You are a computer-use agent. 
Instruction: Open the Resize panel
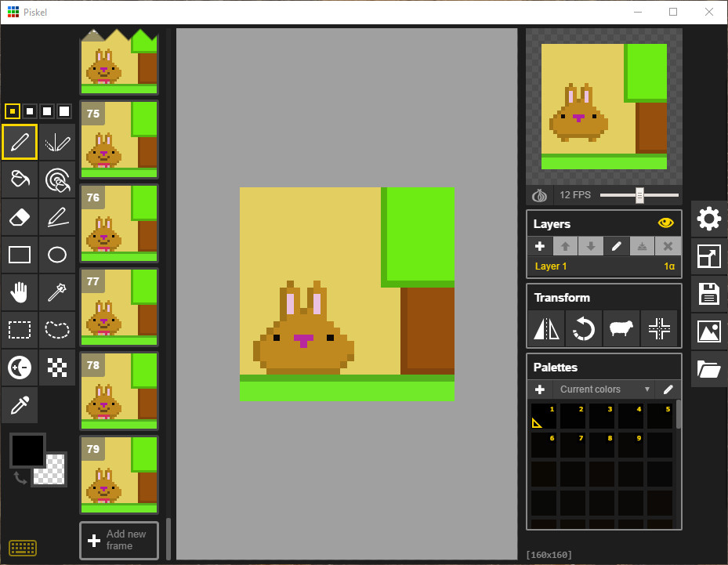click(709, 257)
